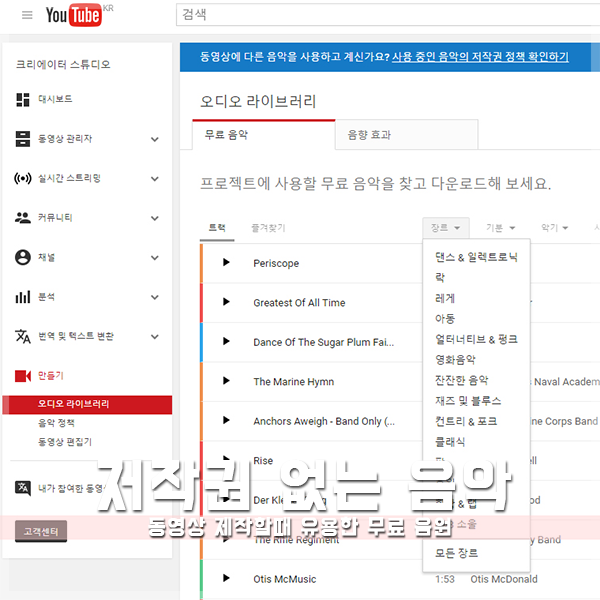Choose 컨트리 & 포크 genre
Image resolution: width=600 pixels, height=600 pixels.
point(466,421)
